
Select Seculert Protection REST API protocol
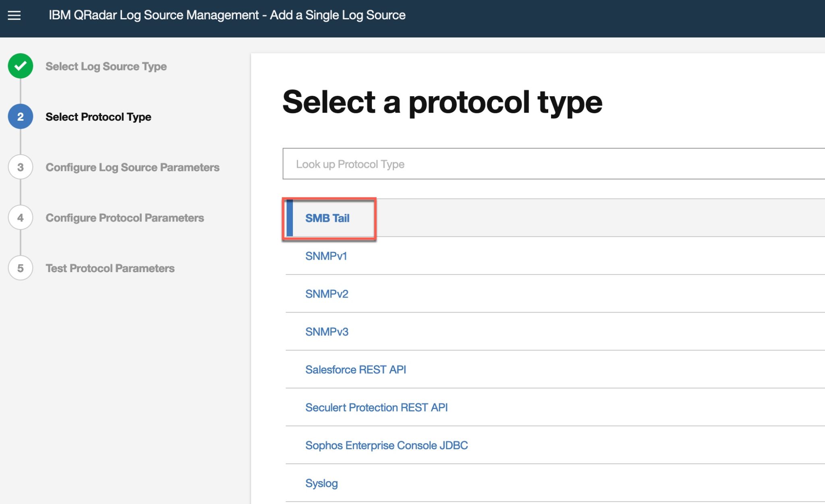pos(376,407)
